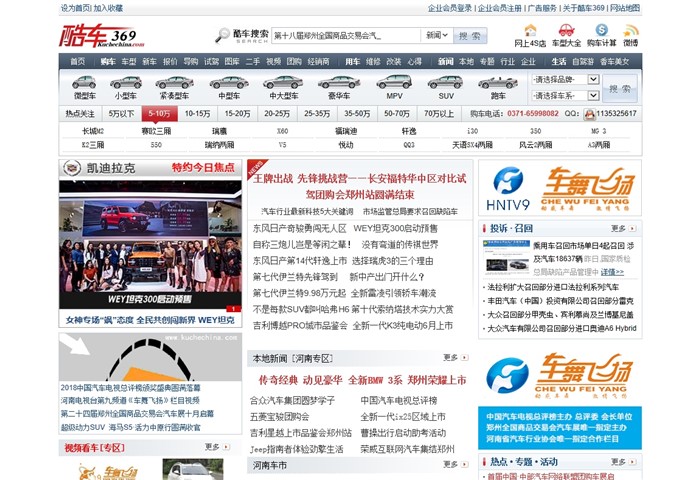This screenshot has height=480, width=700.
Task: Open the 车型大全 red car icon
Action: click(x=566, y=30)
